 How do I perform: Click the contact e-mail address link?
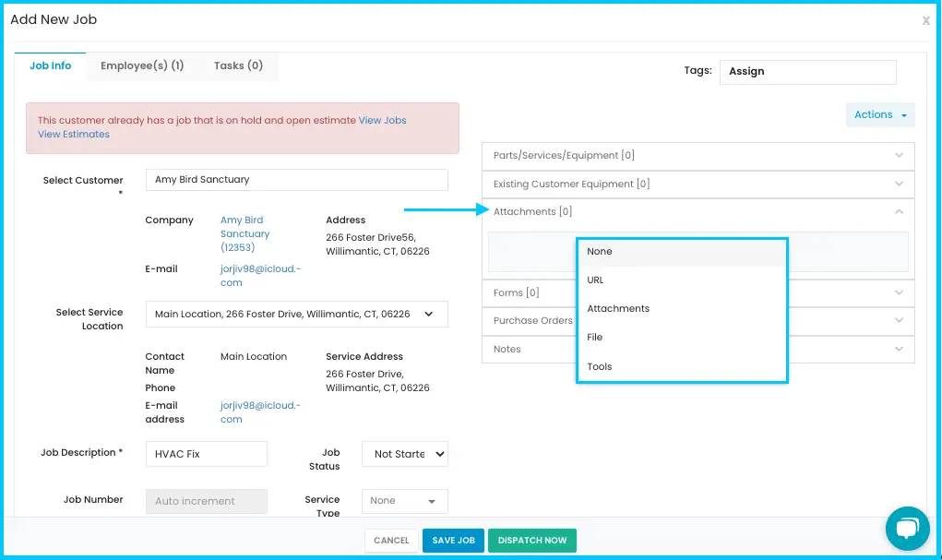pos(260,412)
